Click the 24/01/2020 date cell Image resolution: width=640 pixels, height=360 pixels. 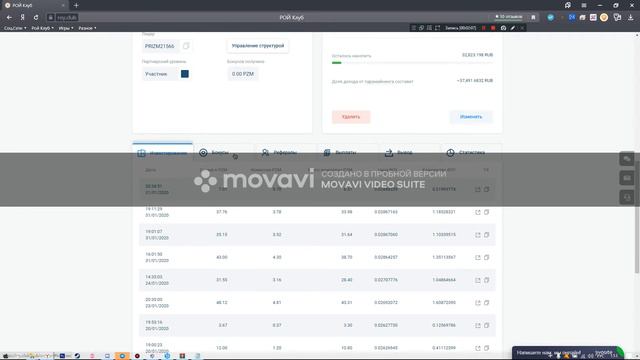157,283
